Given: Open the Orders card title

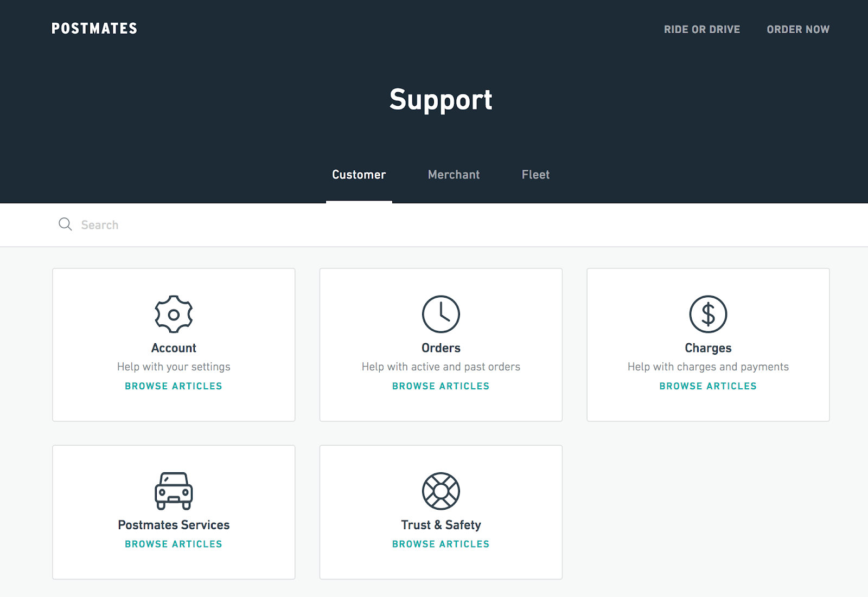Looking at the screenshot, I should coord(441,348).
